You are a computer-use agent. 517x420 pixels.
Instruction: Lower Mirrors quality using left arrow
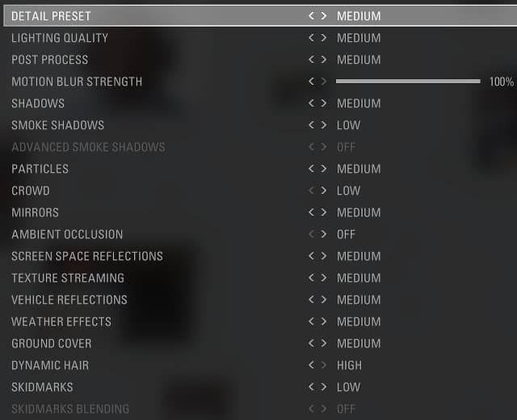[311, 212]
